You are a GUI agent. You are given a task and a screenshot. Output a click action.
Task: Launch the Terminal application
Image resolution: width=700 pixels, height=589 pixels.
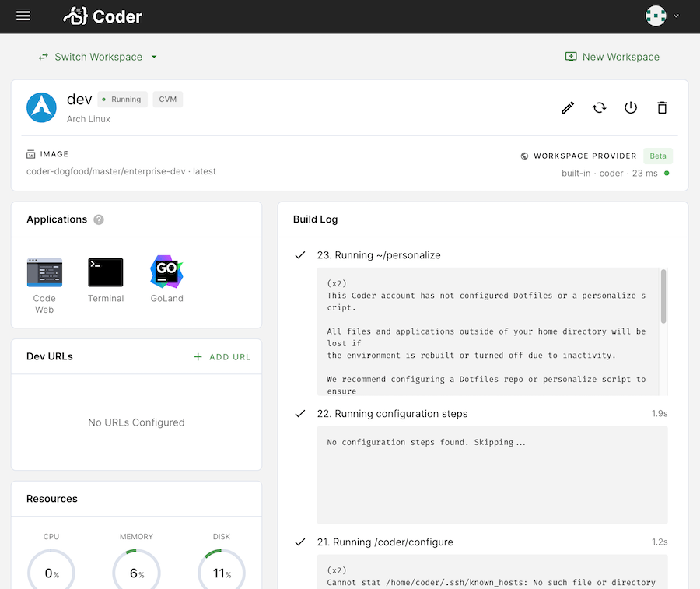[x=106, y=272]
